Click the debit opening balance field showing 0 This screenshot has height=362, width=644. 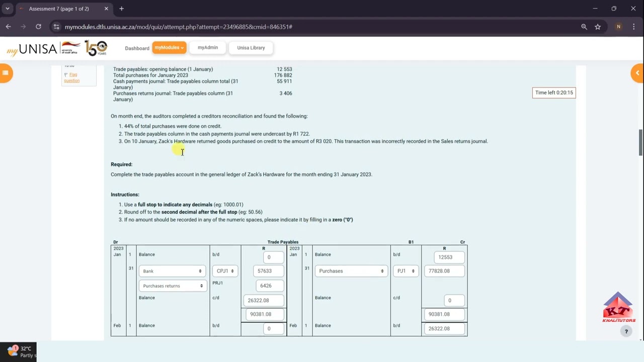273,257
